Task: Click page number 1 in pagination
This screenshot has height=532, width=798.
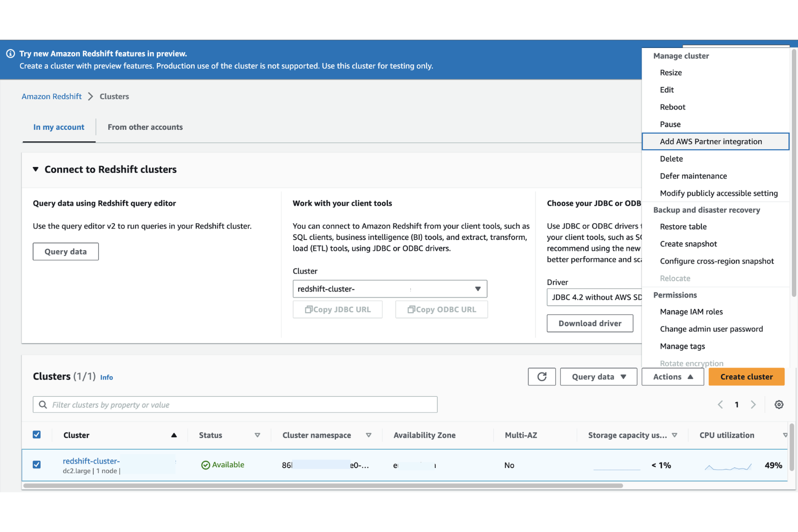Action: [x=737, y=405]
